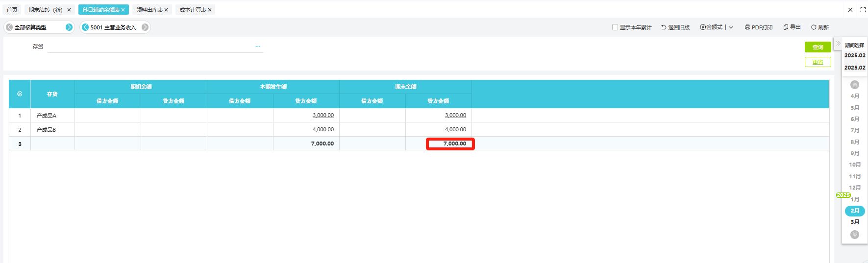Select 6月 in the period list
This screenshot has height=263, width=868.
point(855,119)
